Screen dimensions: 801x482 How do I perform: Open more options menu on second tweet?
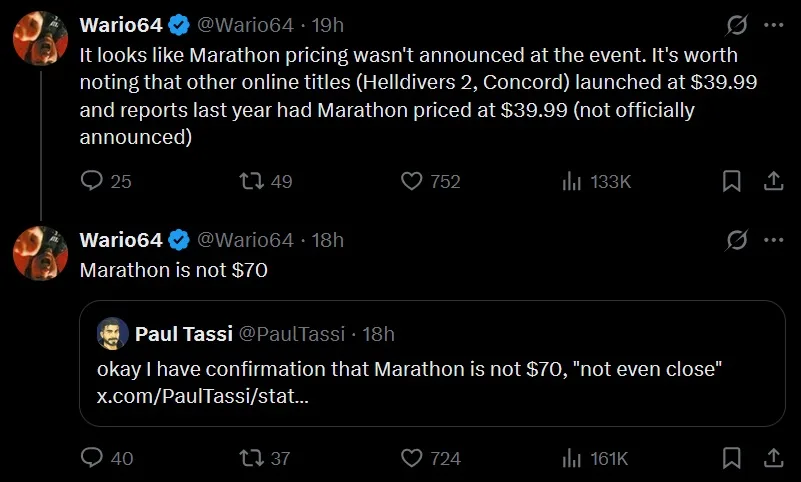click(x=773, y=240)
